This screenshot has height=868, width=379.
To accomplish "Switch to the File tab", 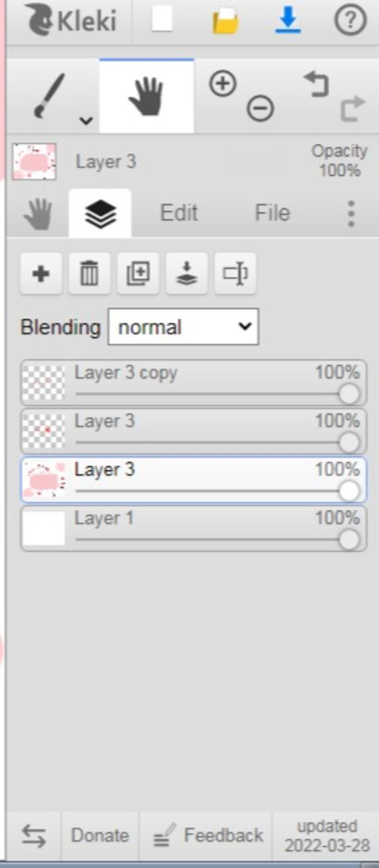I will 272,213.
